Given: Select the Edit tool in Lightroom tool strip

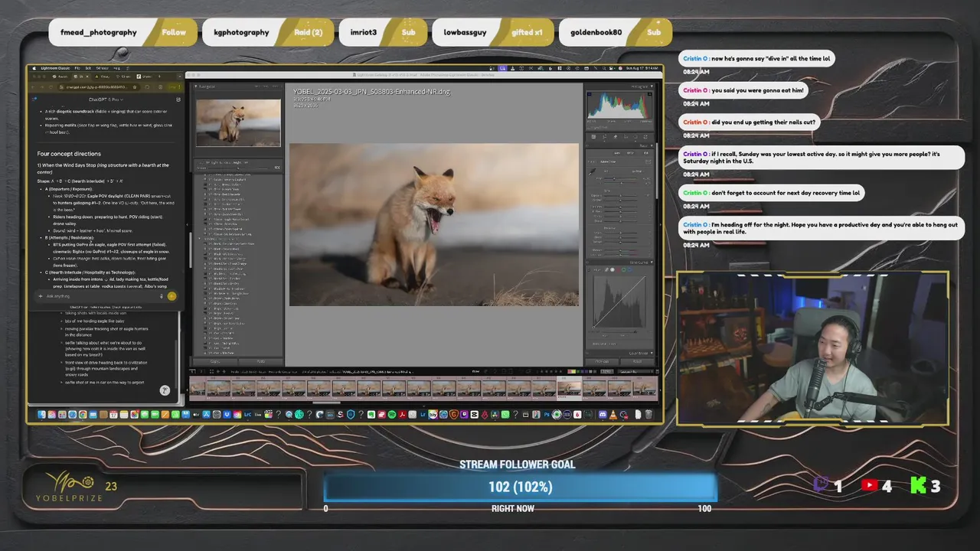Looking at the screenshot, I should coord(593,137).
